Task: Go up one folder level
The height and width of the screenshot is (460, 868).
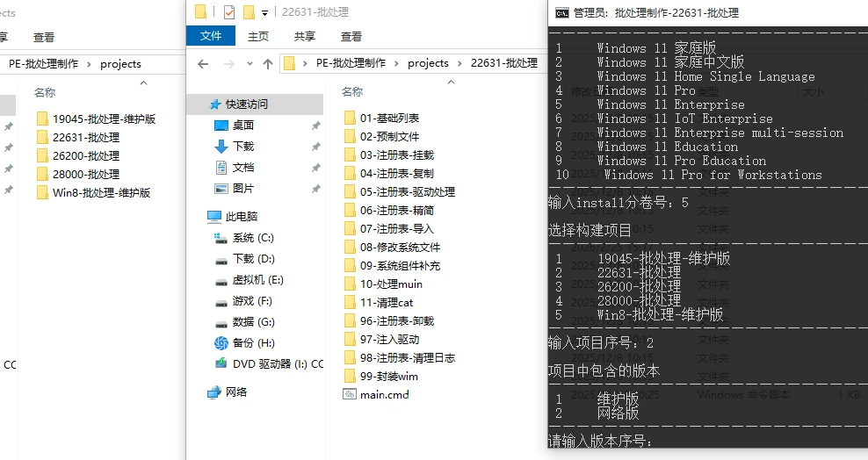Action: 268,64
